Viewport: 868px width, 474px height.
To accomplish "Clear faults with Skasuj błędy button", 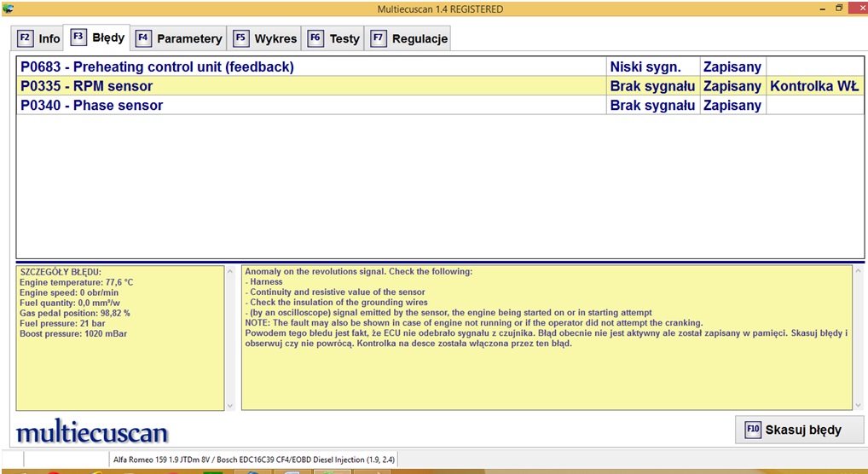I will [x=799, y=430].
